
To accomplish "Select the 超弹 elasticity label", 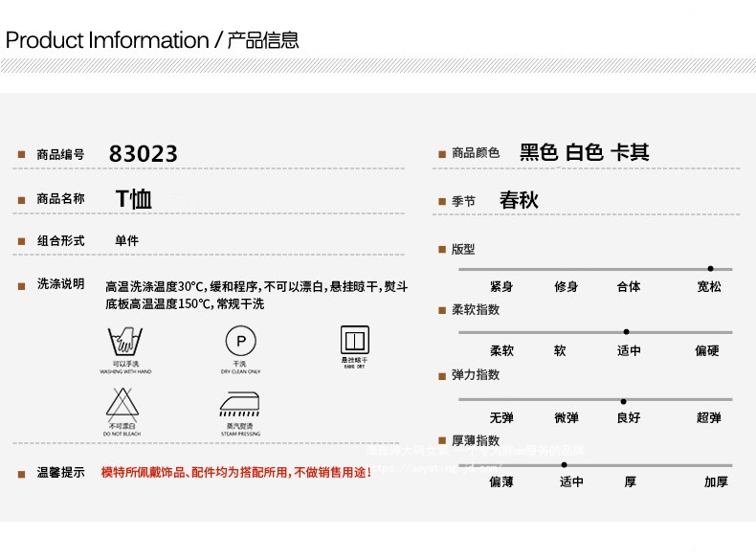I will point(709,418).
